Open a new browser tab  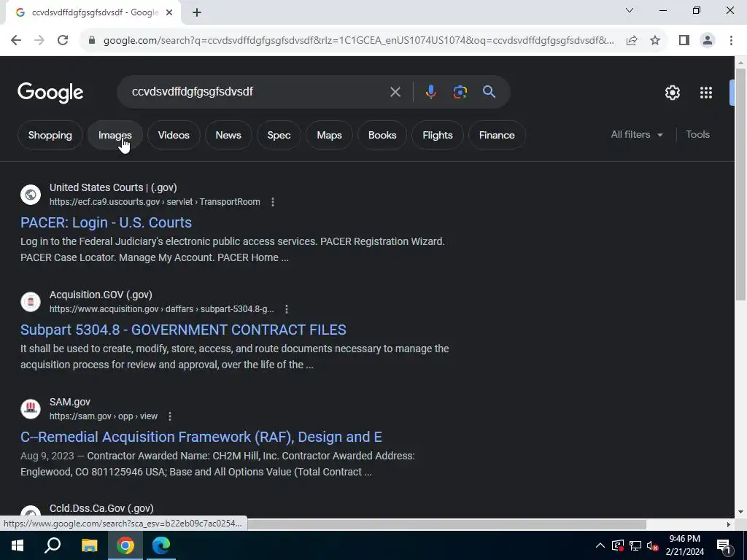coord(197,13)
